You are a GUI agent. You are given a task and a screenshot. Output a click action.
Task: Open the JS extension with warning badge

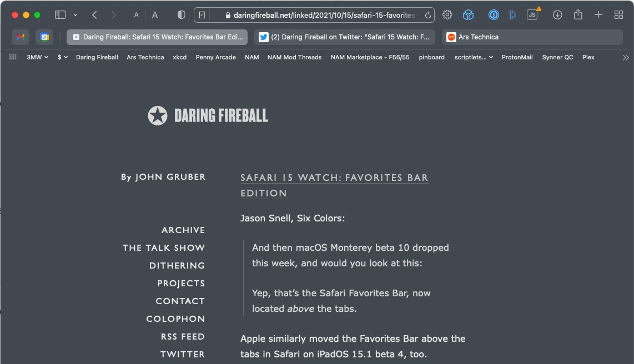[x=532, y=15]
